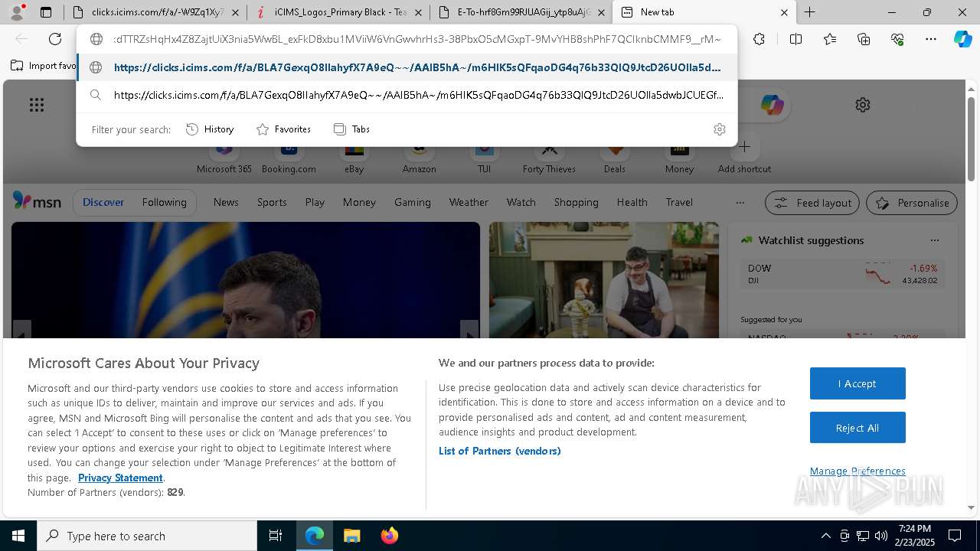Open the Weather category

469,202
